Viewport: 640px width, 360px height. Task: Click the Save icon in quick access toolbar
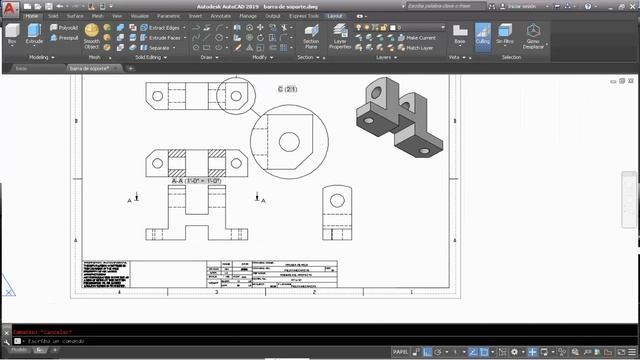coord(49,7)
